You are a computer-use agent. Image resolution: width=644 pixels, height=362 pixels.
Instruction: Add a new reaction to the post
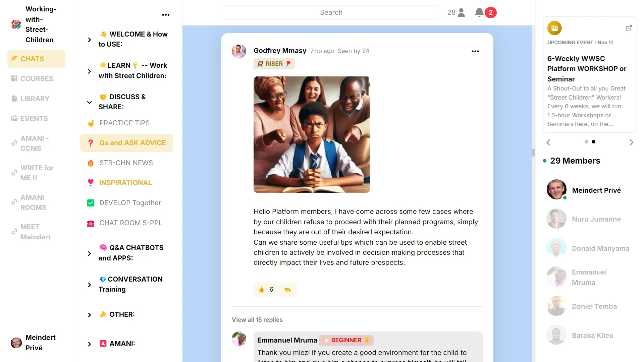point(288,290)
